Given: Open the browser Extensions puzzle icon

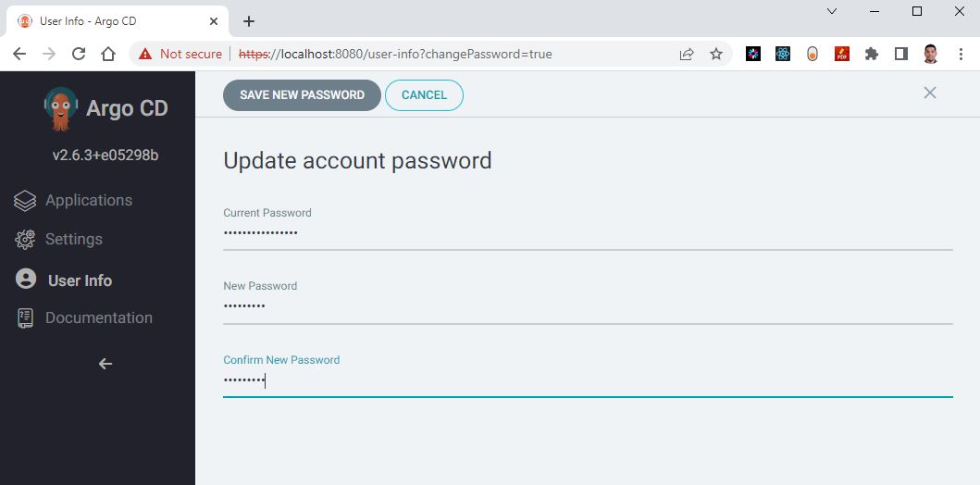Looking at the screenshot, I should 871,54.
